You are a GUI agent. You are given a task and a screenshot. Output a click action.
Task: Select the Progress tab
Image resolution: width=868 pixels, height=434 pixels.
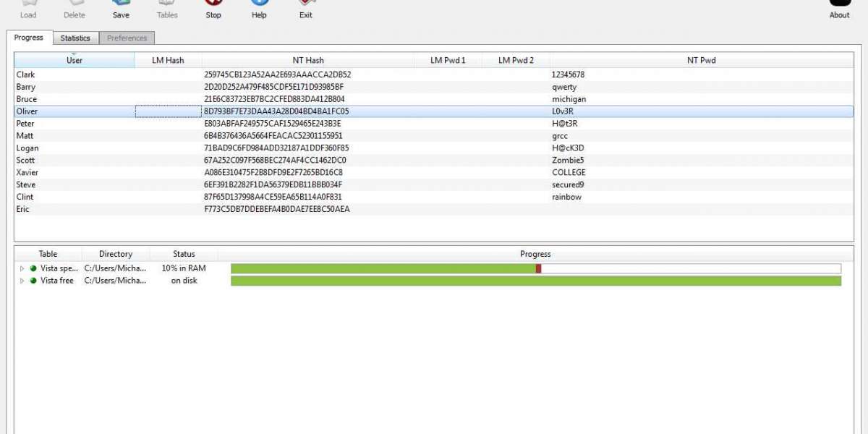[x=29, y=38]
